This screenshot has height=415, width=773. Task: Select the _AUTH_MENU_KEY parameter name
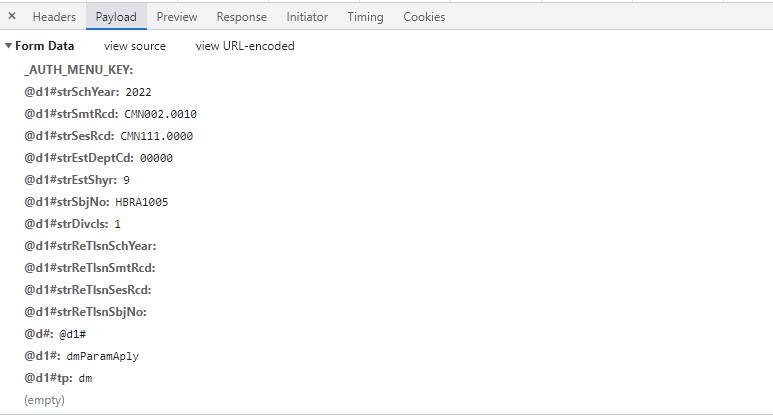point(78,70)
